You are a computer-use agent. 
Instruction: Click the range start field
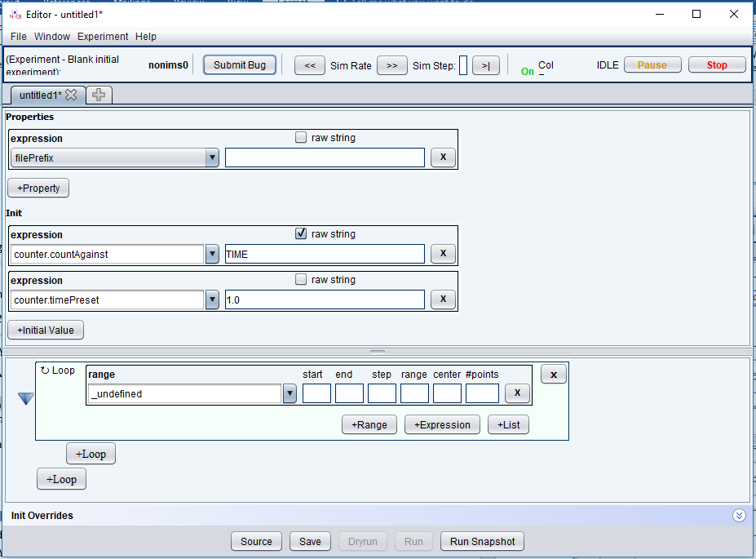[x=316, y=393]
